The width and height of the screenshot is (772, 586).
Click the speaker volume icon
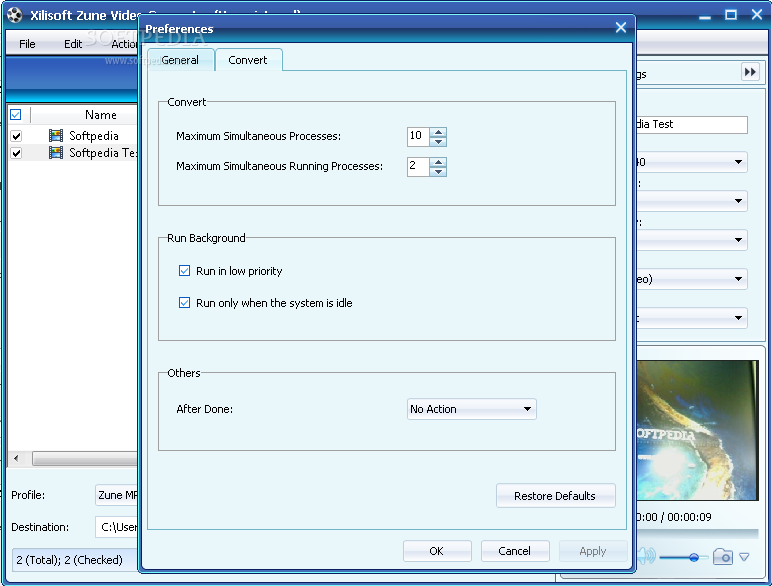(x=646, y=556)
